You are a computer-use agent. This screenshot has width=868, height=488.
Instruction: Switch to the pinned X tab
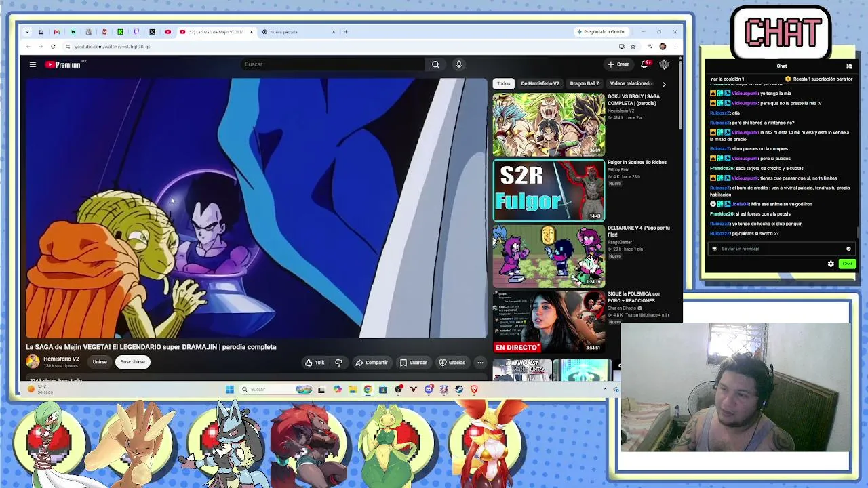tap(152, 32)
